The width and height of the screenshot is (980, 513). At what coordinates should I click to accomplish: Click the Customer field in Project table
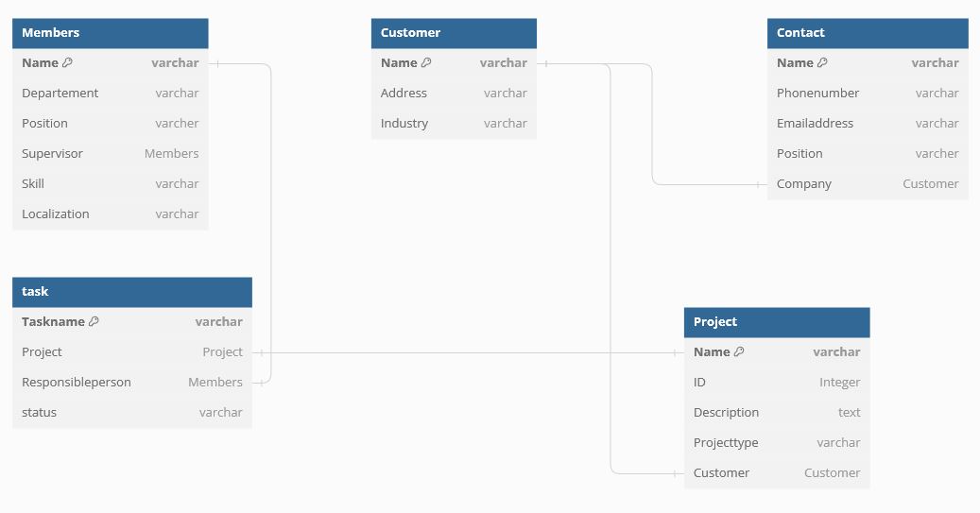tap(777, 473)
